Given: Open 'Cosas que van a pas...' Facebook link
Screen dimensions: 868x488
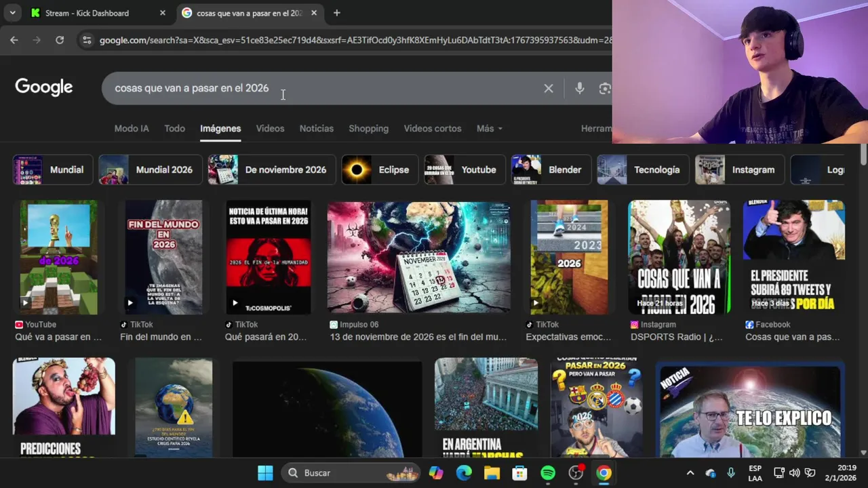Looking at the screenshot, I should coord(793,337).
